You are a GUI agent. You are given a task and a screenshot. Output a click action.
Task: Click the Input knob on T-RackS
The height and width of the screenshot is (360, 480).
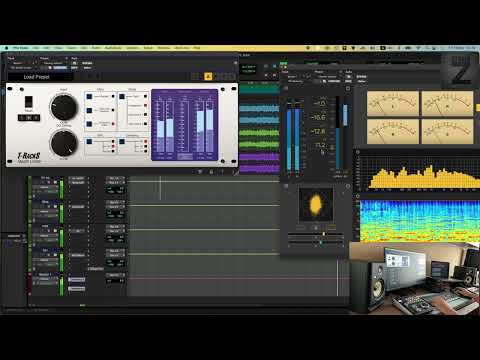tap(63, 107)
